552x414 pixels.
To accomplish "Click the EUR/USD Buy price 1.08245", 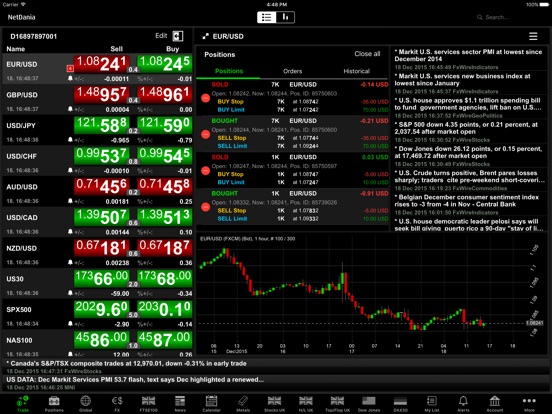I will click(164, 64).
